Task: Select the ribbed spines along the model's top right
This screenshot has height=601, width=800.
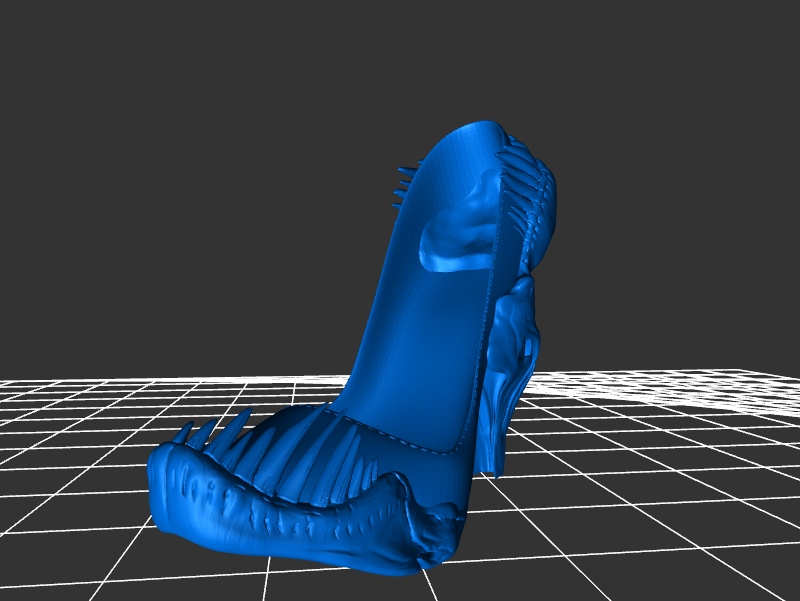Action: (528, 180)
